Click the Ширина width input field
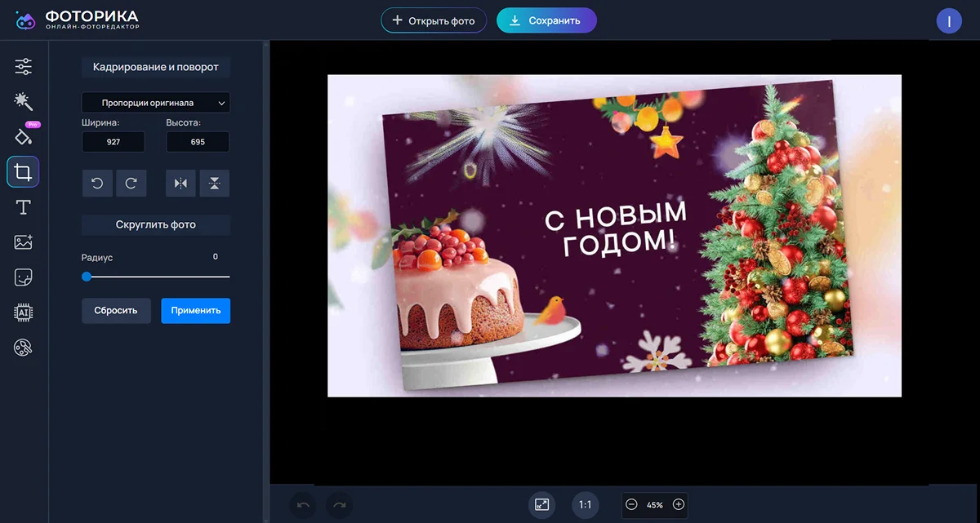The height and width of the screenshot is (523, 980). pyautogui.click(x=113, y=142)
